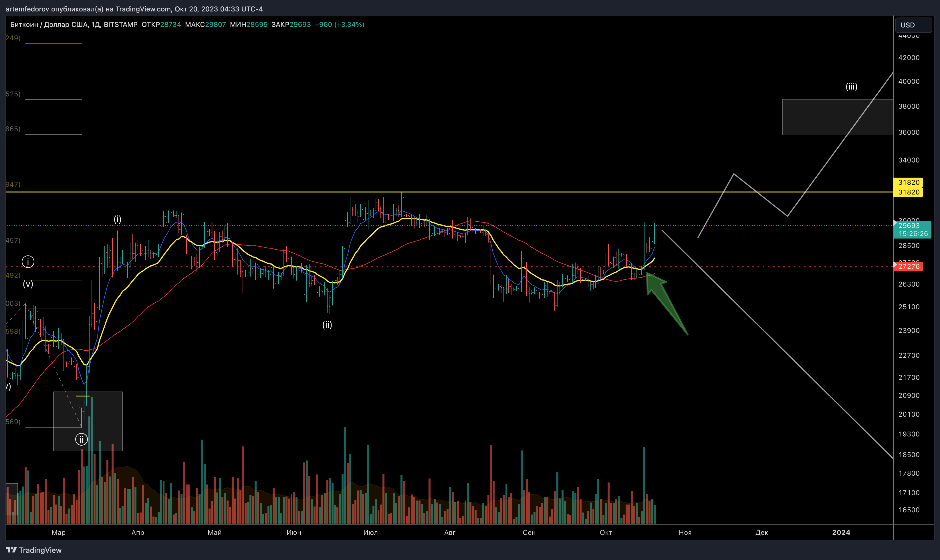Click the ЗАКР value 29693

(300, 25)
